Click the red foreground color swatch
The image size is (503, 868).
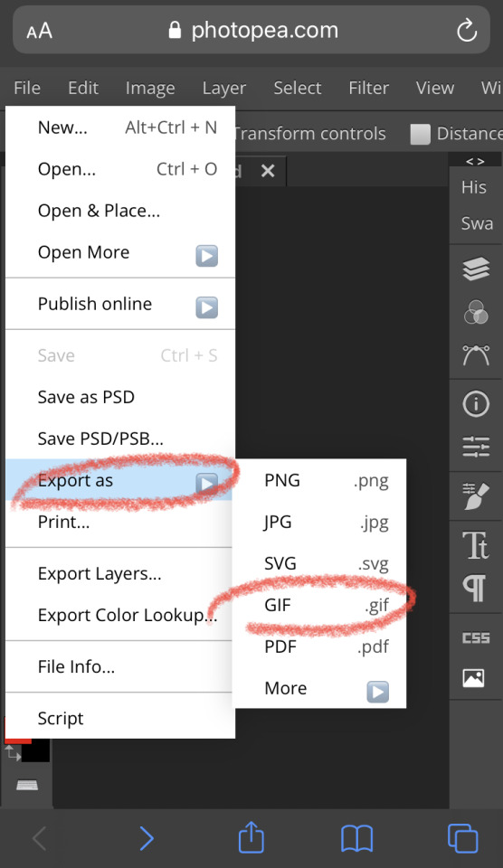(x=18, y=741)
